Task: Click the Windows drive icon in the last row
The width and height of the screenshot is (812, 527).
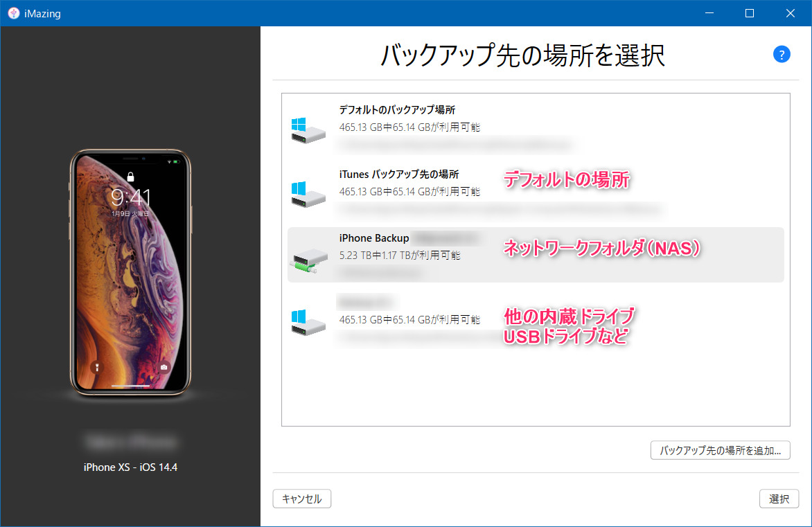Action: 308,323
